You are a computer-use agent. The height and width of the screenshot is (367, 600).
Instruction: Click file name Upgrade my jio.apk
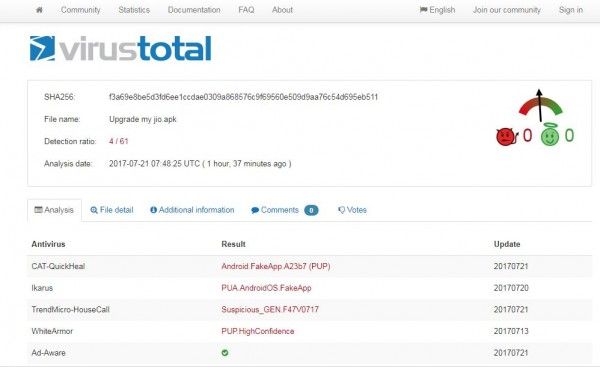click(143, 119)
